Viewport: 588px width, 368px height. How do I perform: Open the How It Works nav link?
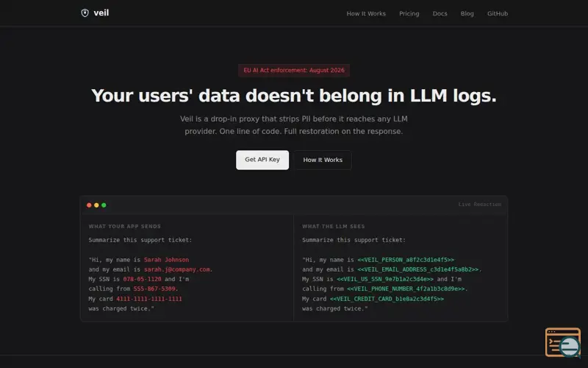(x=366, y=13)
